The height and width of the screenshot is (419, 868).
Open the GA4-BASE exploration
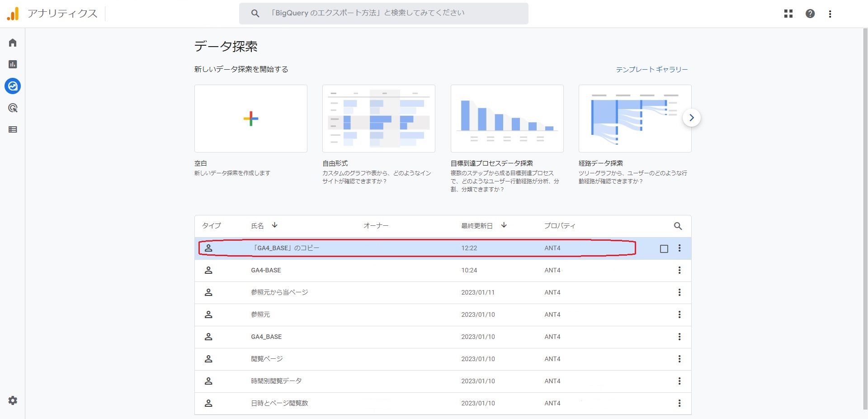[266, 270]
